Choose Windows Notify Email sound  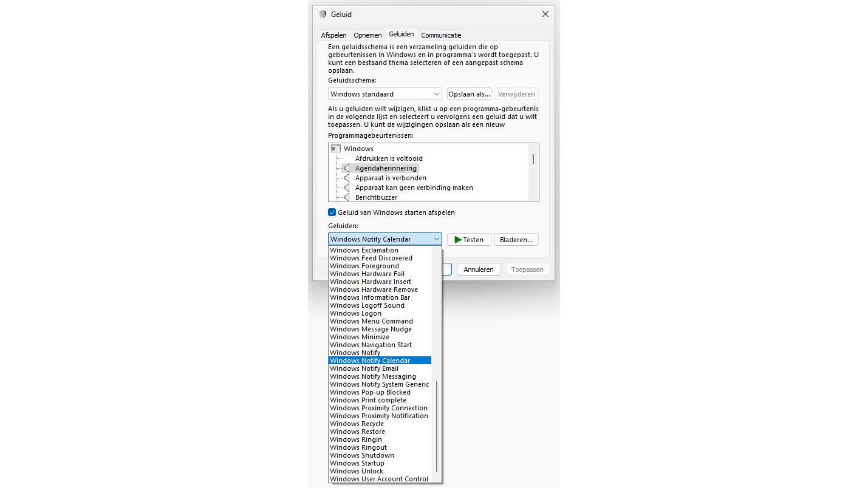[x=380, y=368]
